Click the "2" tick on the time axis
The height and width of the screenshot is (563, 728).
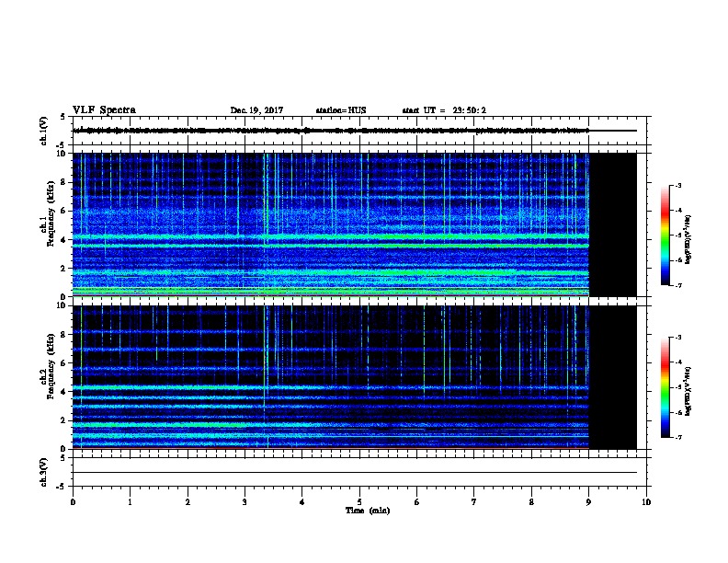188,502
